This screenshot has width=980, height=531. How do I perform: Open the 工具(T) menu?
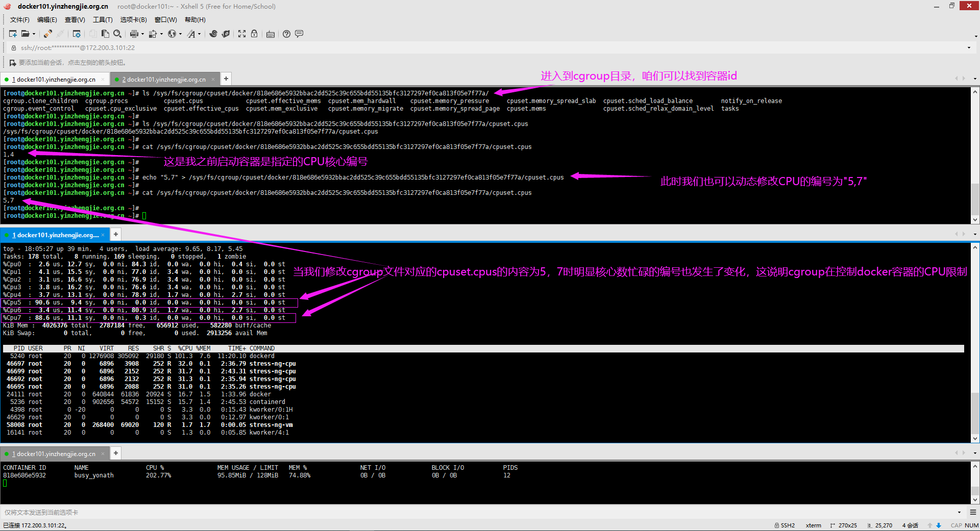tap(103, 19)
